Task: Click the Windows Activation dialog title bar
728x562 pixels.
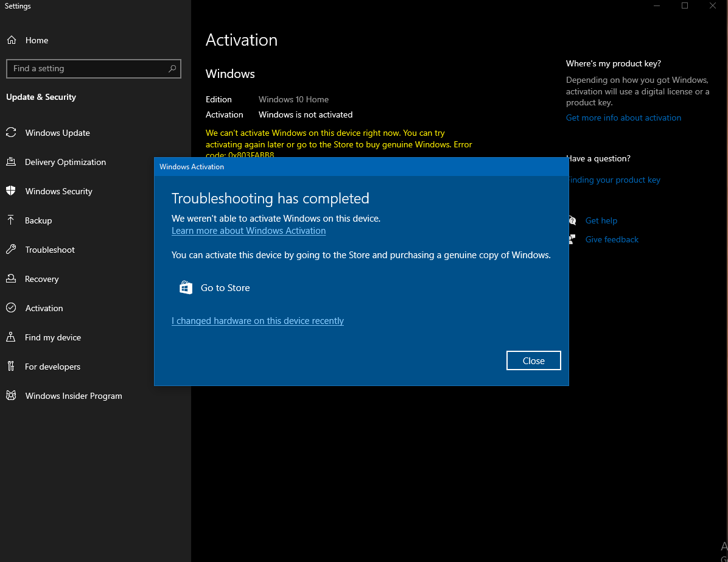Action: (x=361, y=167)
